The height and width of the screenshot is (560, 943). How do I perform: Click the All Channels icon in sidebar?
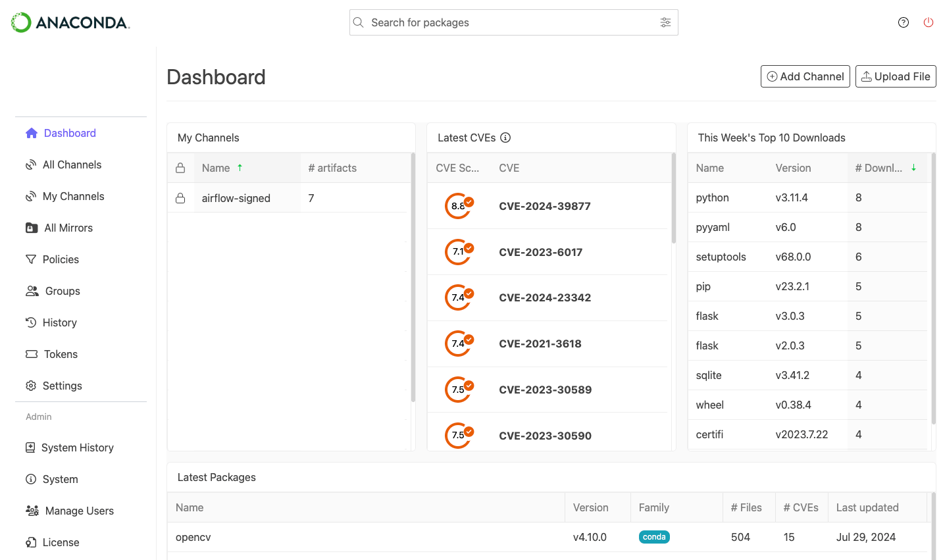coord(31,165)
